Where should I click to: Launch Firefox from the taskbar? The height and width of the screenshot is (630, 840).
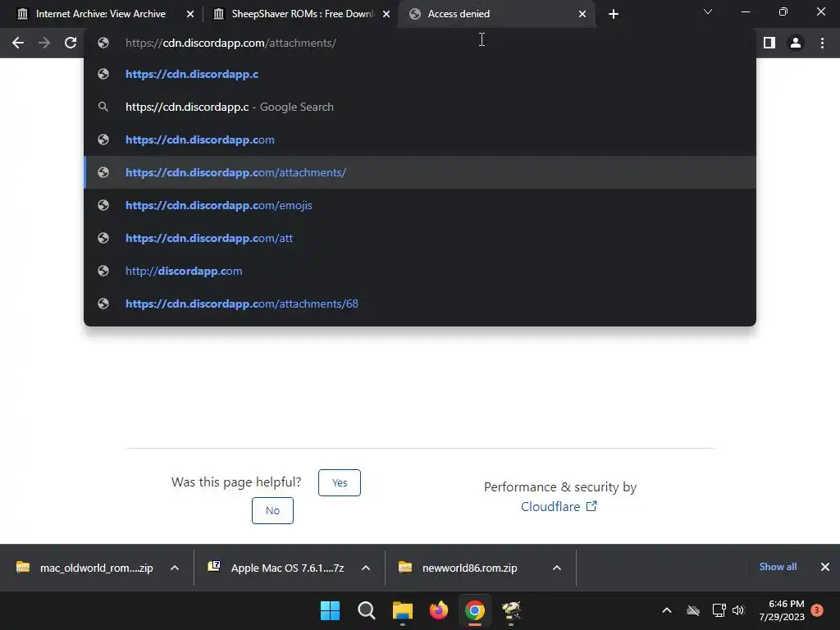[439, 610]
